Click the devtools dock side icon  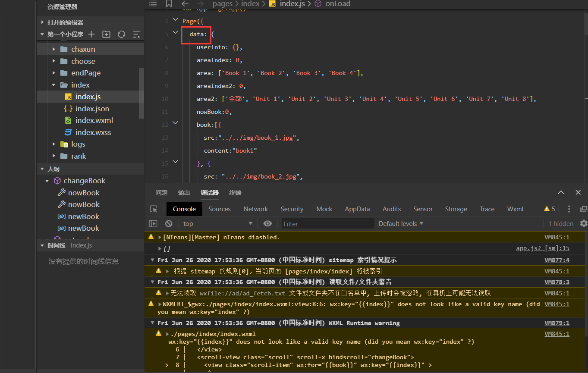583,209
